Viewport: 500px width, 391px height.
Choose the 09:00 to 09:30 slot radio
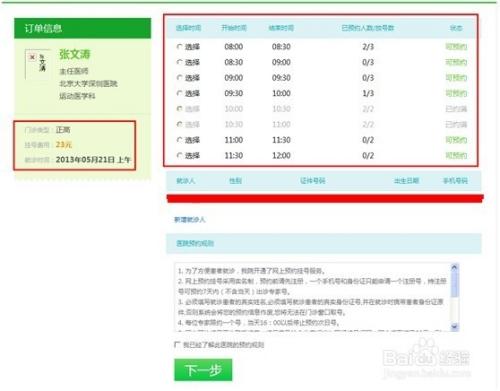[x=180, y=78]
